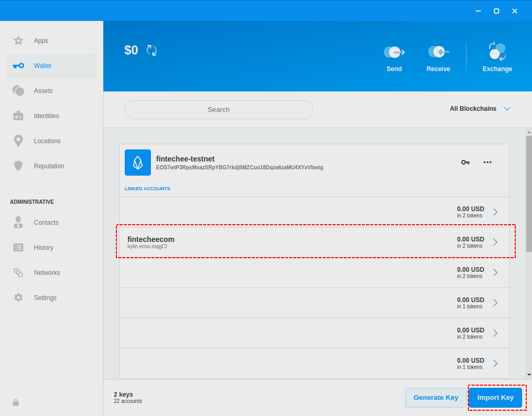The height and width of the screenshot is (416, 532).
Task: Select the fintecheecom account name
Action: 151,239
